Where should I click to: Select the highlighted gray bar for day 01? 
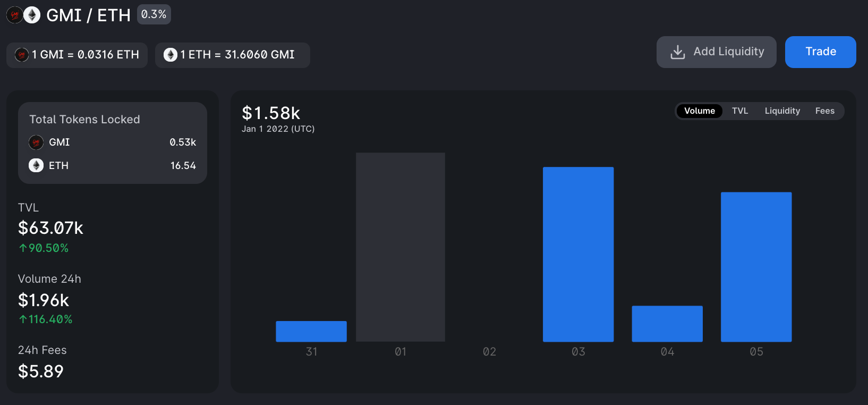point(400,247)
